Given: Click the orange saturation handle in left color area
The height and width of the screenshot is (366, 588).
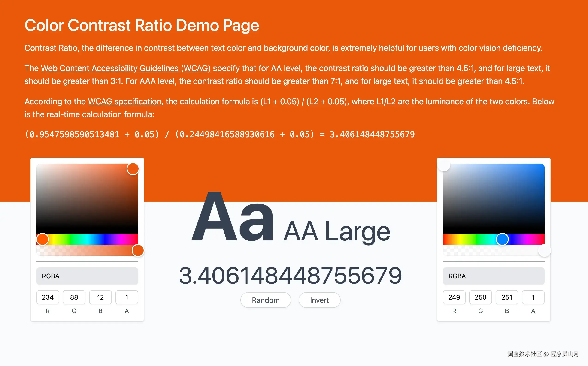Looking at the screenshot, I should point(133,169).
